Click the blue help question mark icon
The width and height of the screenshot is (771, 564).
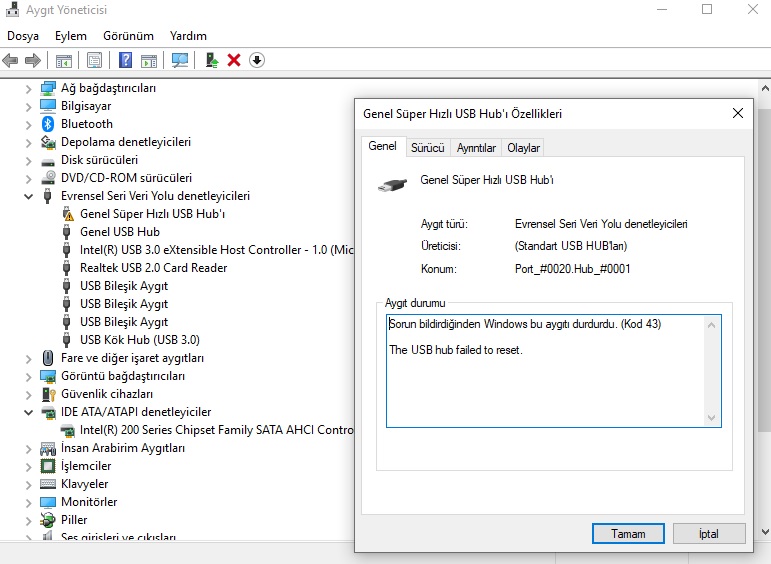(125, 60)
